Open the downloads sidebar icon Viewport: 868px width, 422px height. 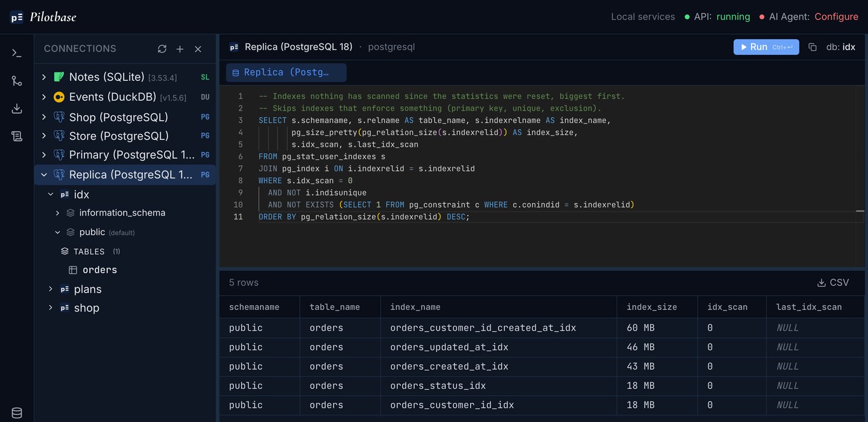(x=17, y=109)
